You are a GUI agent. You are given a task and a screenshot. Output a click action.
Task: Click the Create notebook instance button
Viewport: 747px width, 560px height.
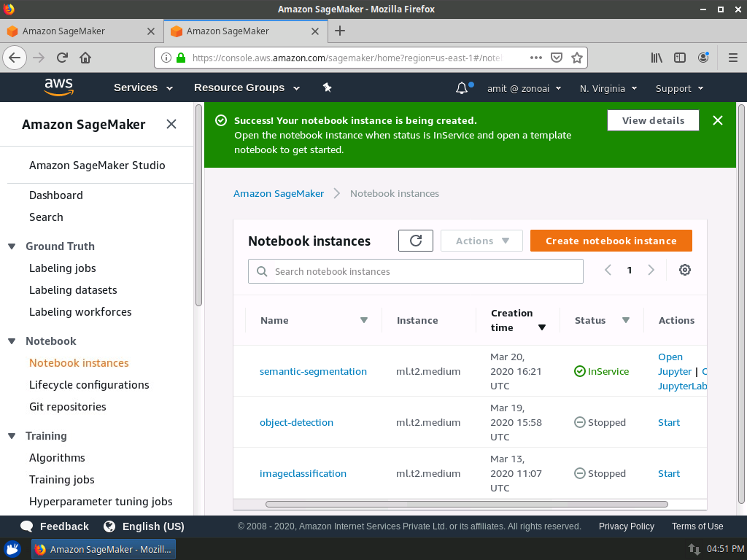click(611, 241)
